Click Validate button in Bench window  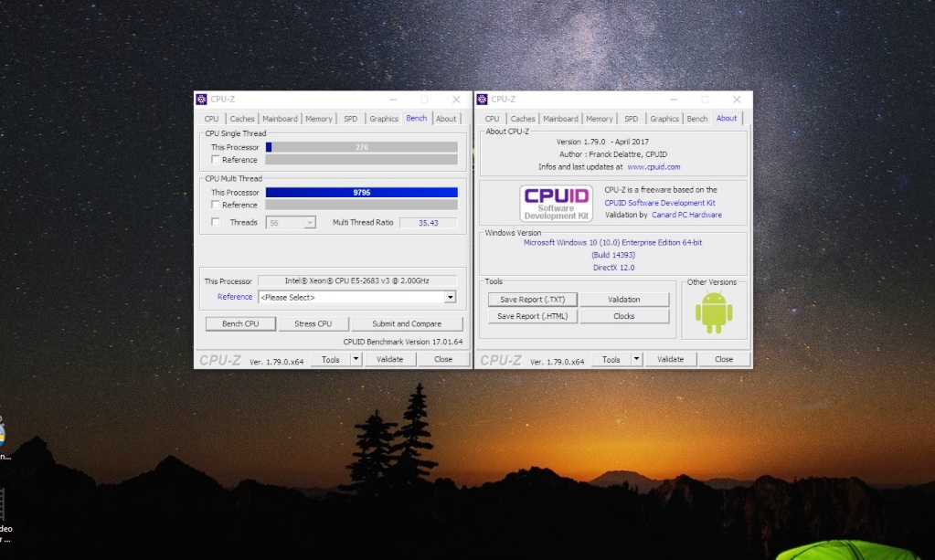click(390, 359)
